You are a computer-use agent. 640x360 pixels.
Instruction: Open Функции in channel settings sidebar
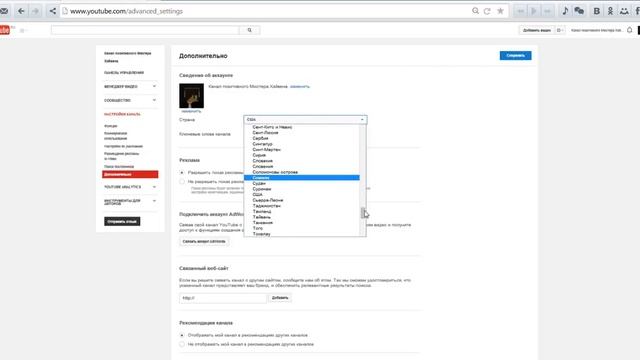[x=111, y=126]
